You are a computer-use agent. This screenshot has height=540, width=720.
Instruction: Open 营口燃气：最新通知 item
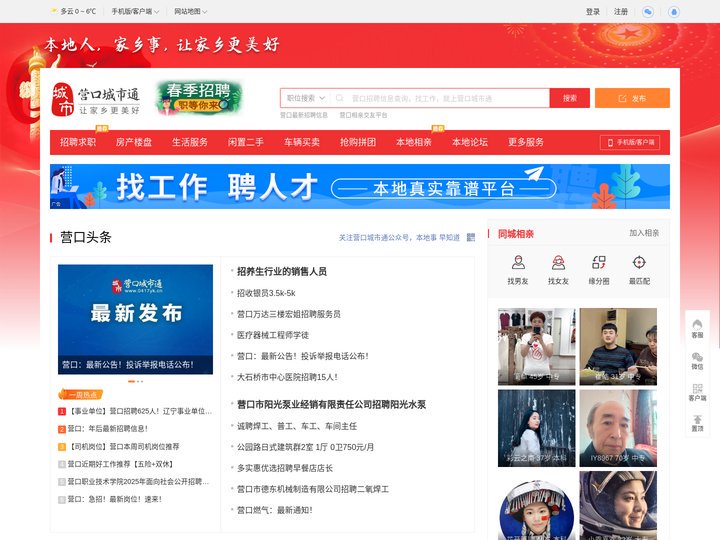(275, 510)
